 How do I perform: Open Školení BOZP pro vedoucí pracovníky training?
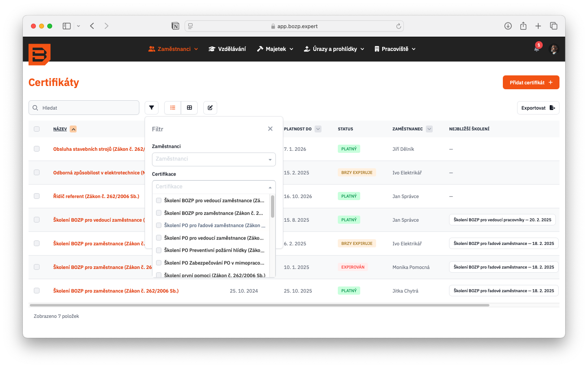(502, 220)
